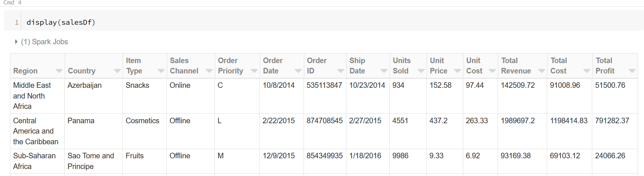
Task: Open the Ship Date column dropdown arrow
Action: (x=384, y=71)
